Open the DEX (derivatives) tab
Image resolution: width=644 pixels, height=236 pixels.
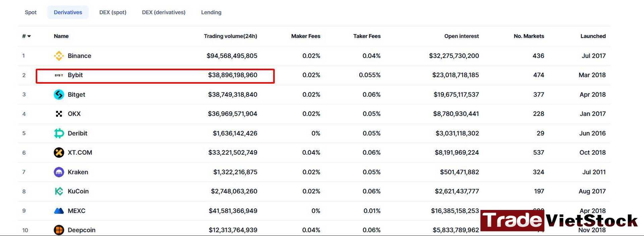coord(164,12)
